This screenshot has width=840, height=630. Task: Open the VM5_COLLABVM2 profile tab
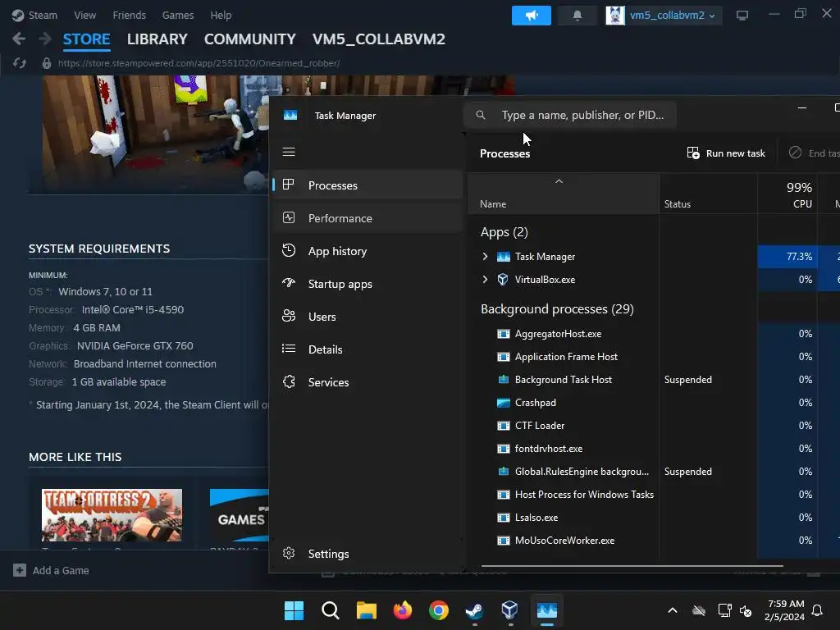click(x=379, y=39)
